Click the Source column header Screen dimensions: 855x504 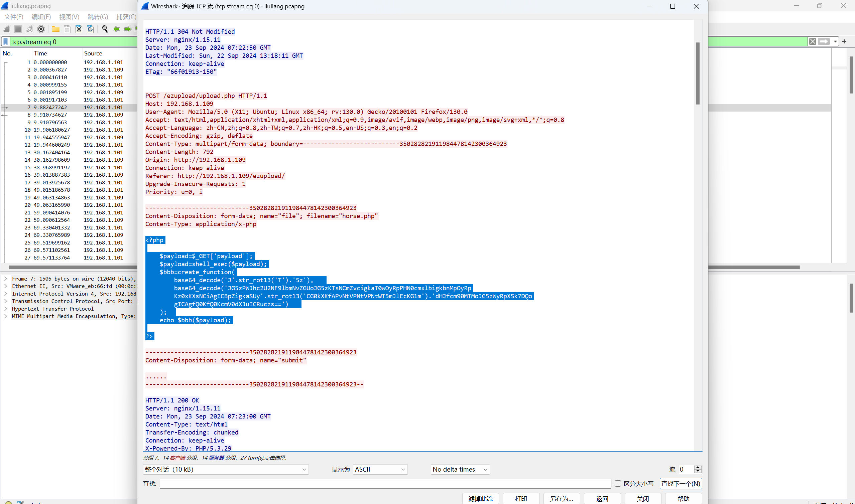pos(109,53)
